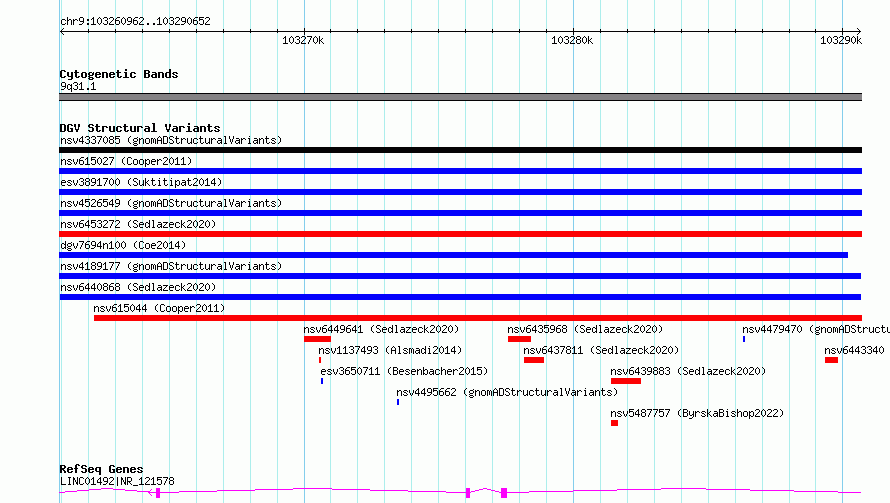Screen dimensions: 890x503
Task: Click the LINC01492|NR_121578 gene label
Action: (117, 481)
